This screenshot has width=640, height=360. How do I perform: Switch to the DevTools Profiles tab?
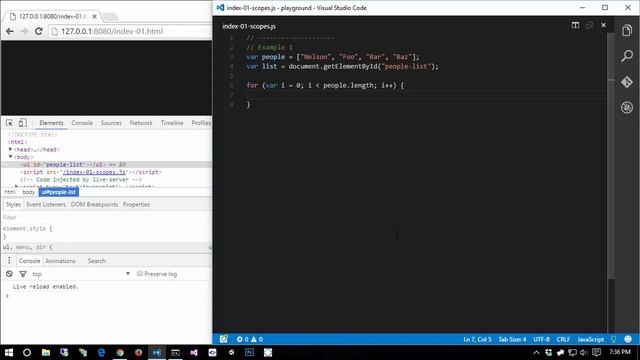(201, 123)
